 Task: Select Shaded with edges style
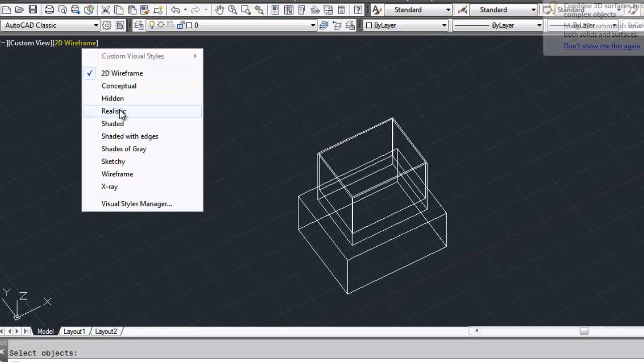tap(142, 136)
